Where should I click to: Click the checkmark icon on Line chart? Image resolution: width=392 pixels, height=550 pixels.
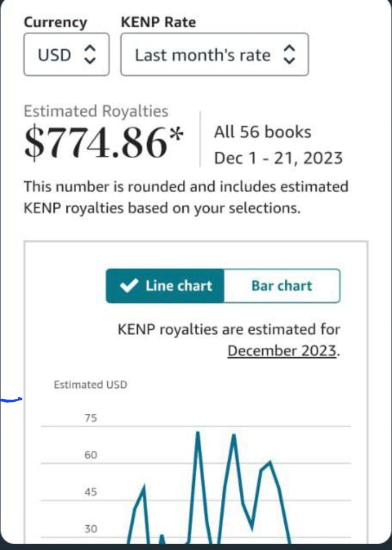129,286
